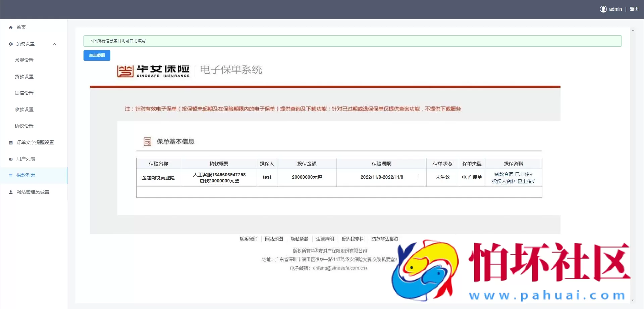
Task: Click the 华安保险 SINOSAFE logo
Action: tap(153, 70)
